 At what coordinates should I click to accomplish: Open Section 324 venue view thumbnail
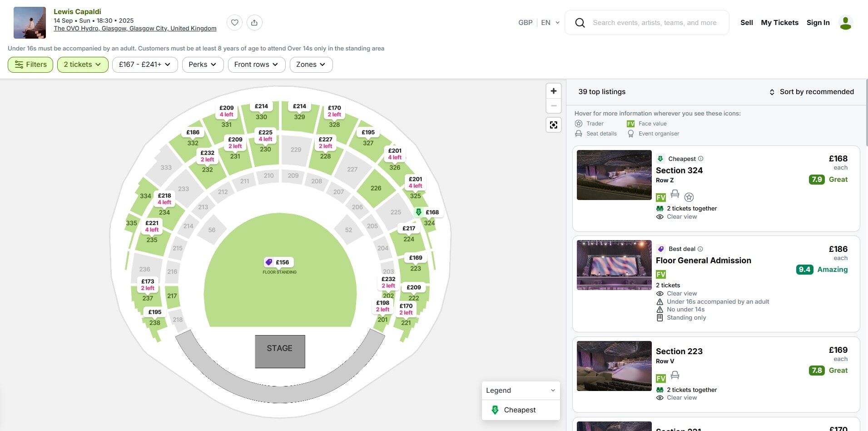pos(614,175)
